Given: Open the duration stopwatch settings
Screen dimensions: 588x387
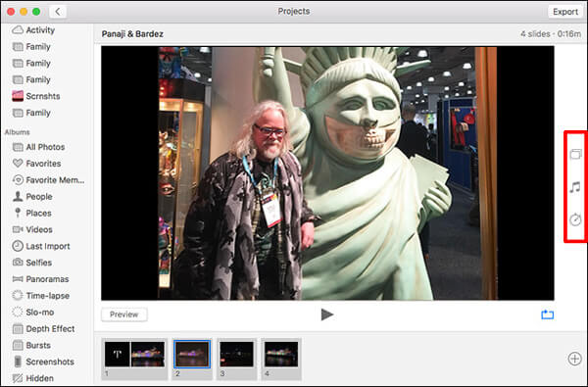Looking at the screenshot, I should 575,219.
